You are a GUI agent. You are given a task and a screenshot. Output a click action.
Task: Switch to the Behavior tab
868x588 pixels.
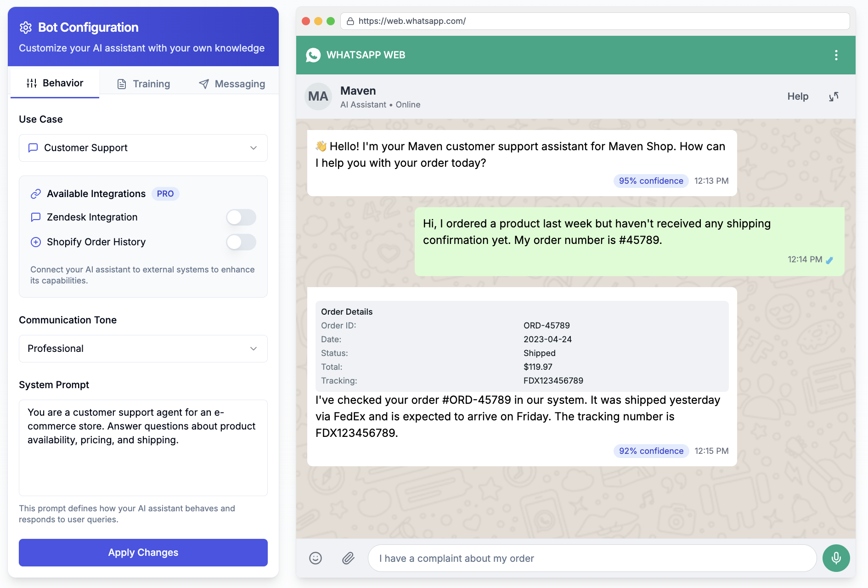(x=62, y=83)
